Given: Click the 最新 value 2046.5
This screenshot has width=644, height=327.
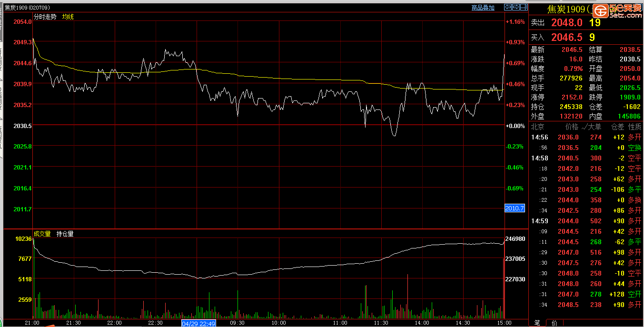Looking at the screenshot, I should tap(572, 50).
